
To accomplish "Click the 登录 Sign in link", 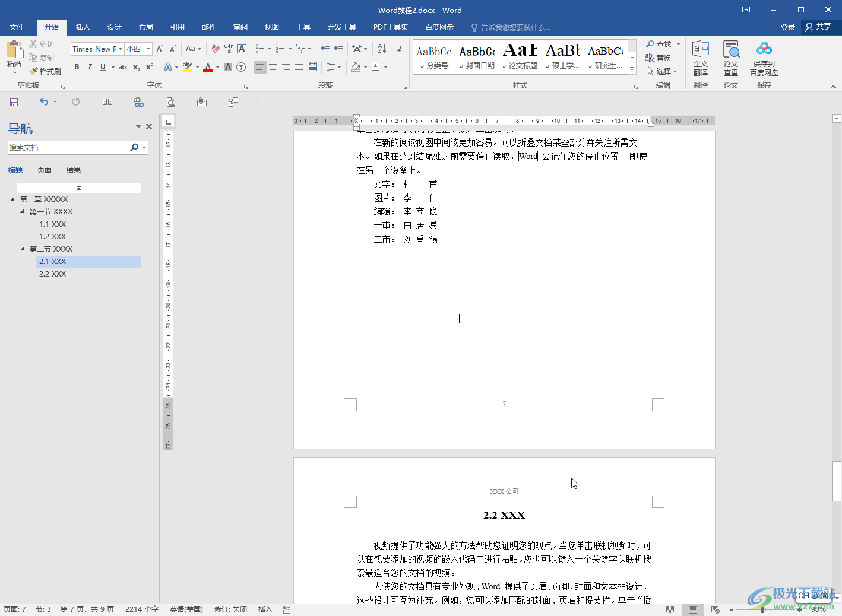I will pos(787,27).
